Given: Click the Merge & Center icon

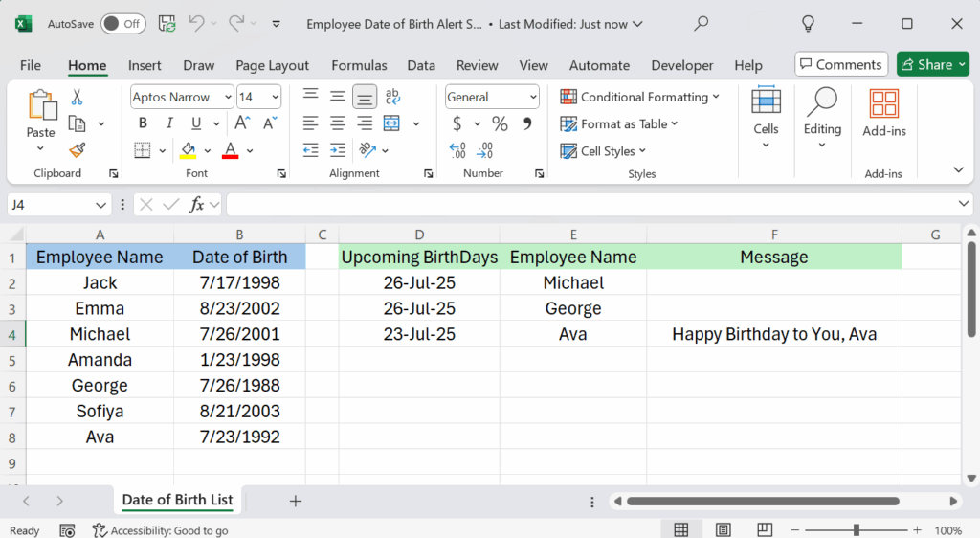Looking at the screenshot, I should [391, 123].
